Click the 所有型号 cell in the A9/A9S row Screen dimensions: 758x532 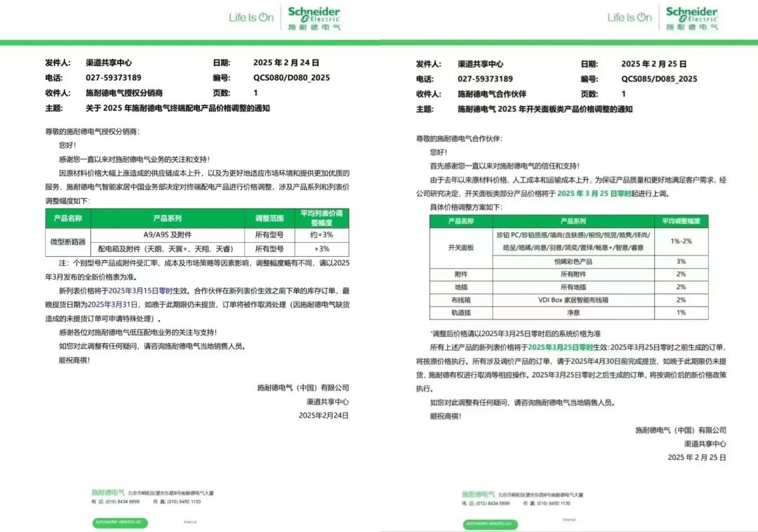[270, 235]
